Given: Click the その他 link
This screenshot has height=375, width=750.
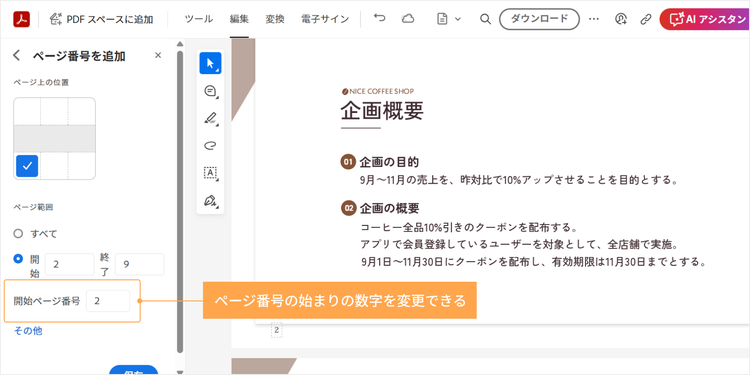Looking at the screenshot, I should click(x=28, y=331).
